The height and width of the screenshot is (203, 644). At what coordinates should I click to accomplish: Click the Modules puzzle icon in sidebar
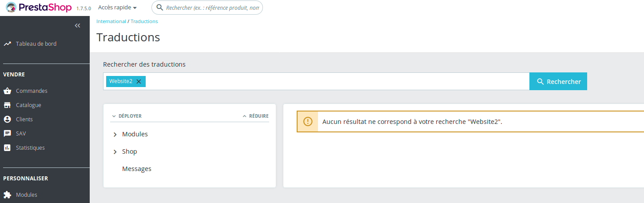click(x=7, y=195)
